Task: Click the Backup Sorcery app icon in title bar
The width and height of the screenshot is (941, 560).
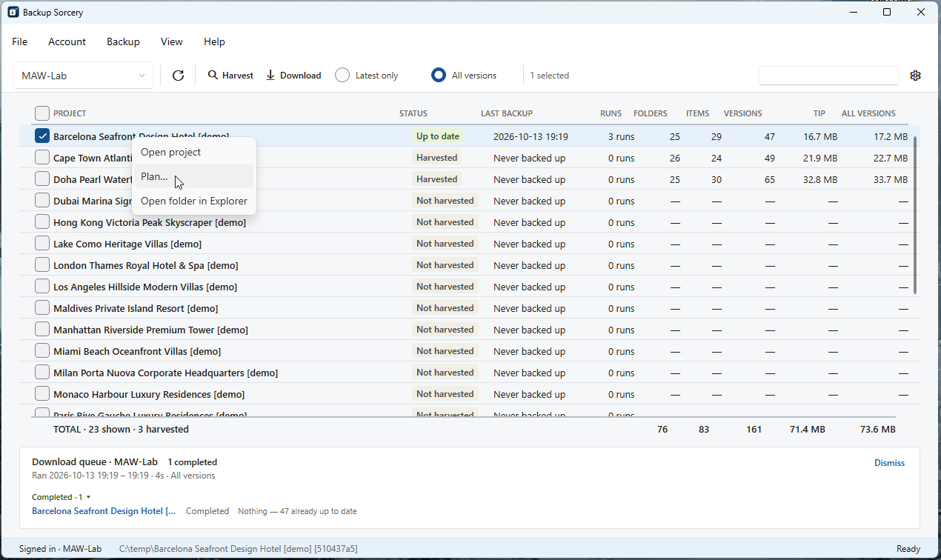Action: 13,12
